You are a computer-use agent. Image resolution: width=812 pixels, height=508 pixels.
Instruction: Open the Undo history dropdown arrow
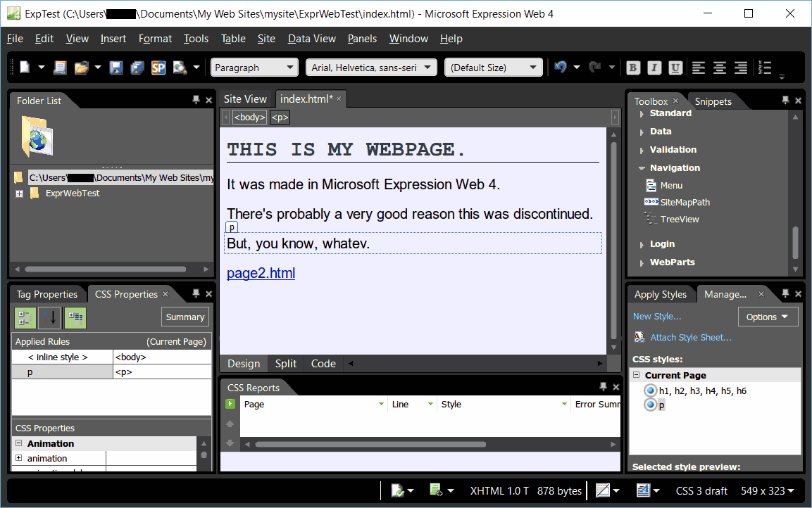click(x=577, y=68)
